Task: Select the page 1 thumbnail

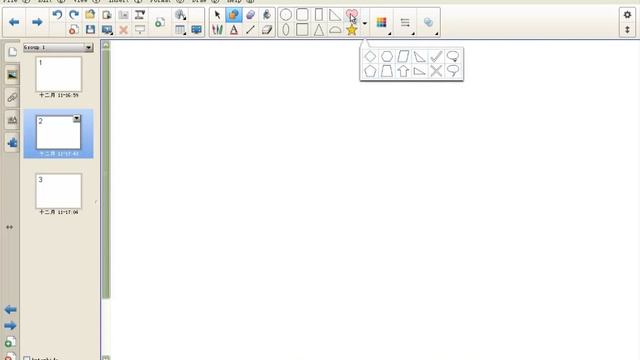Action: 58,74
